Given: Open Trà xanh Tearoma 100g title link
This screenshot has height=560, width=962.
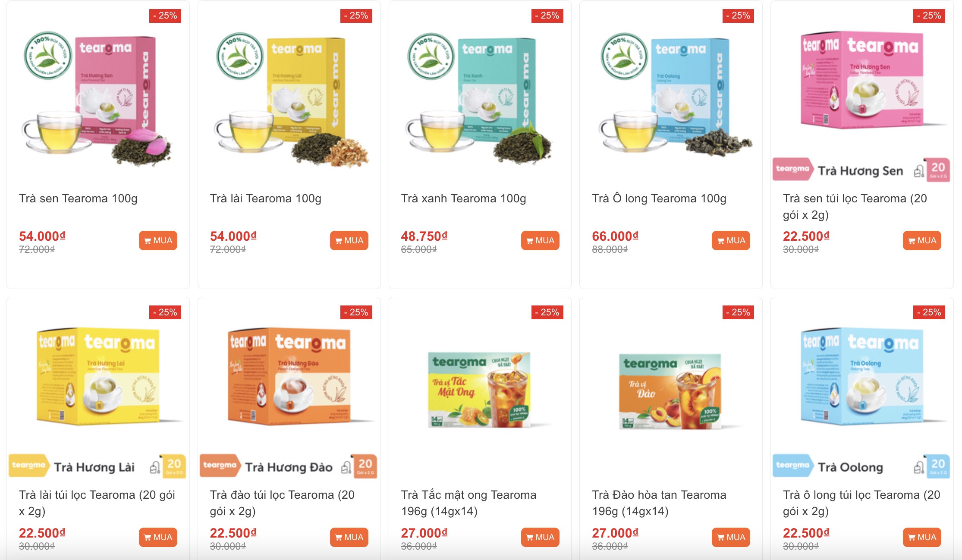Looking at the screenshot, I should click(463, 198).
